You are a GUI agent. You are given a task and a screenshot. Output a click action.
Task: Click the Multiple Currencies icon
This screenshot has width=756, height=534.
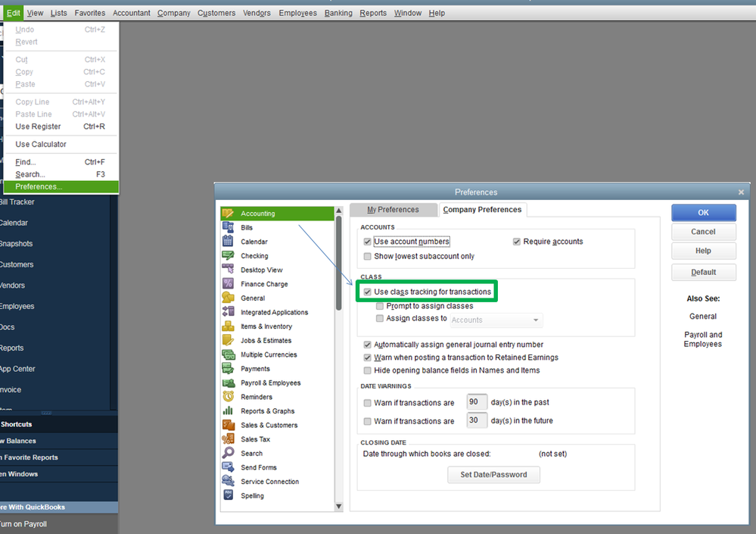(228, 354)
